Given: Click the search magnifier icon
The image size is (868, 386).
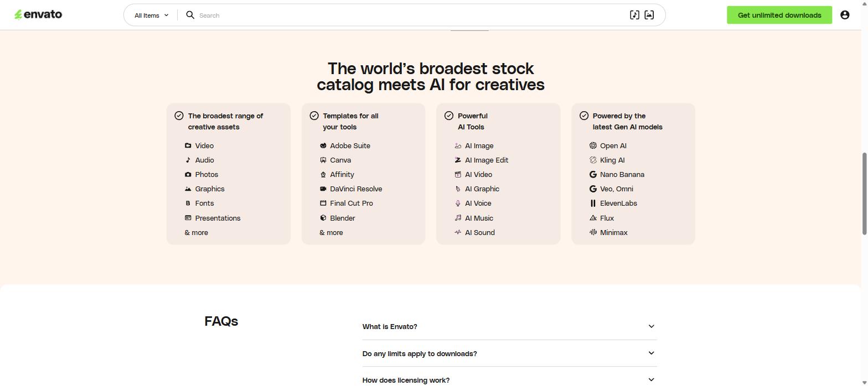Looking at the screenshot, I should point(190,15).
